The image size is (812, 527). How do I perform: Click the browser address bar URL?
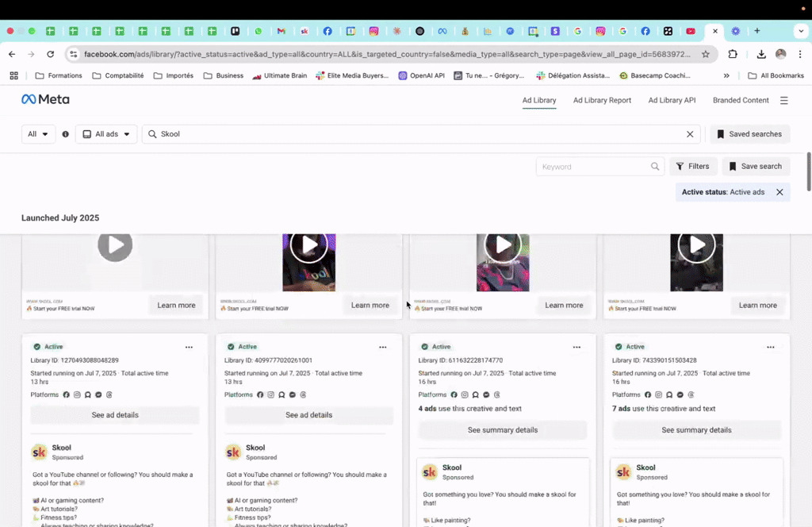pyautogui.click(x=387, y=54)
